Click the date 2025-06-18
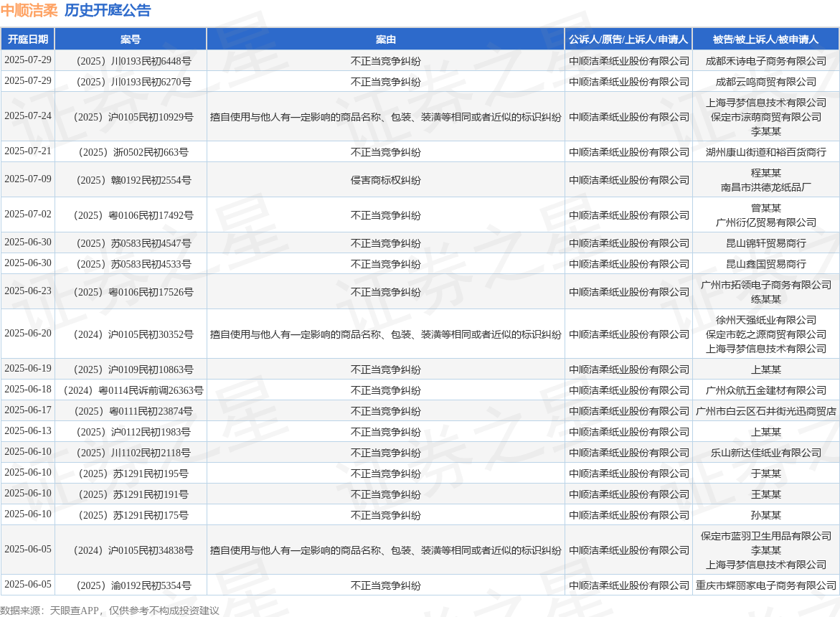 [28, 390]
